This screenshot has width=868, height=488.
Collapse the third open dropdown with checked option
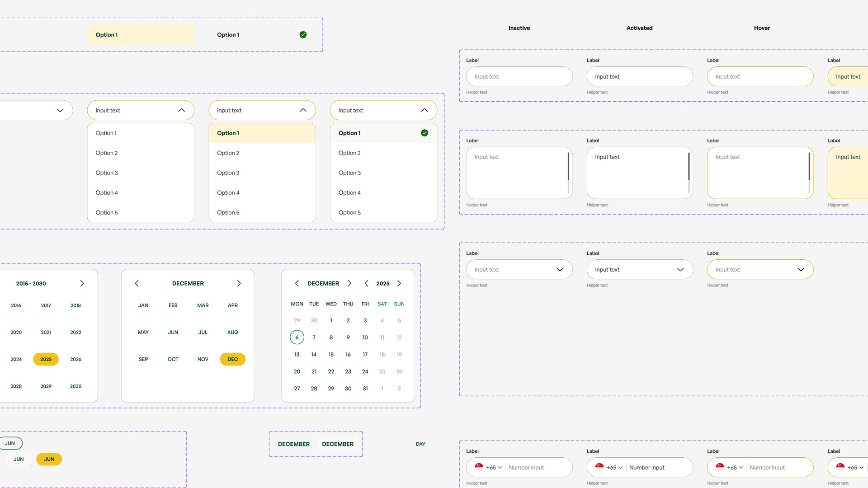pyautogui.click(x=425, y=110)
